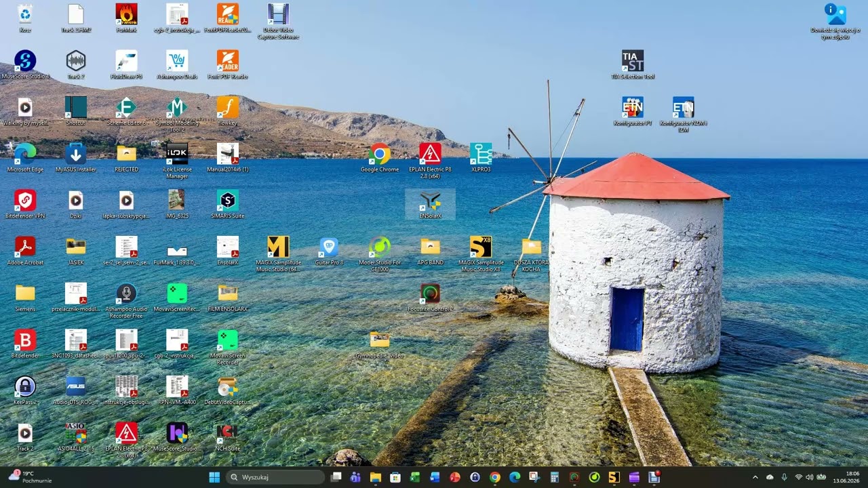Select the RPN-VM.-A400 PDF file

[177, 390]
